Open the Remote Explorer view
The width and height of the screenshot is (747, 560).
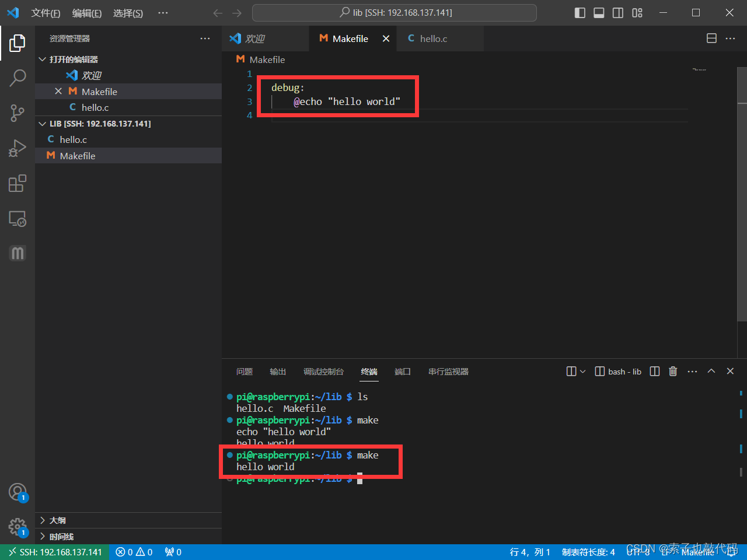click(x=18, y=218)
